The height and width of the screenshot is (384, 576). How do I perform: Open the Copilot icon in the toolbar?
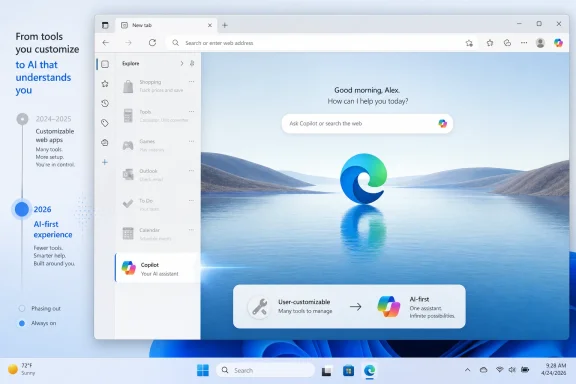pos(558,43)
